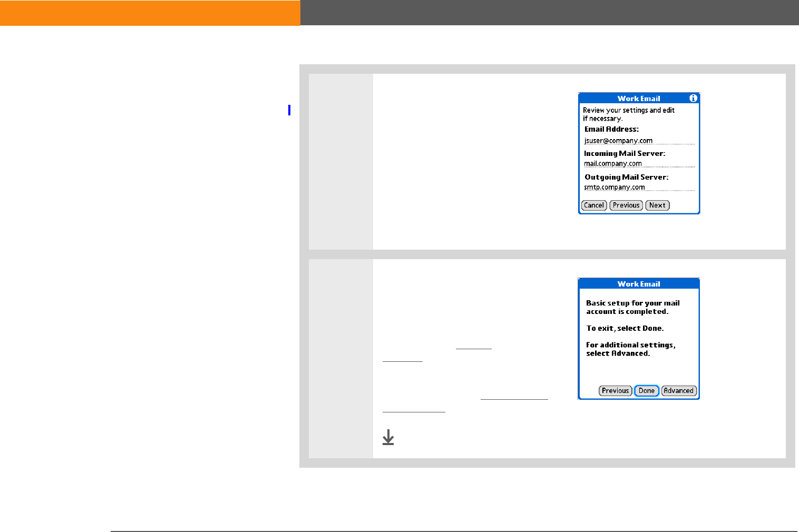
Task: Click Previous in the review settings dialog
Action: click(626, 205)
